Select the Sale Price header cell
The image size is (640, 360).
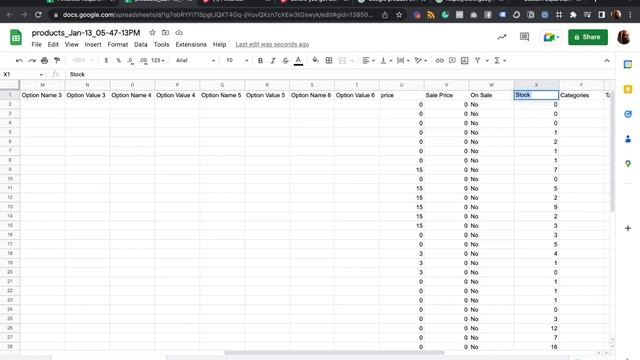(x=447, y=95)
